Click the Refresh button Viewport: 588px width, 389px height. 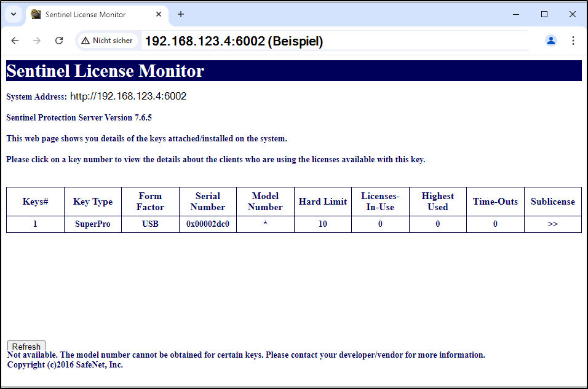[26, 346]
